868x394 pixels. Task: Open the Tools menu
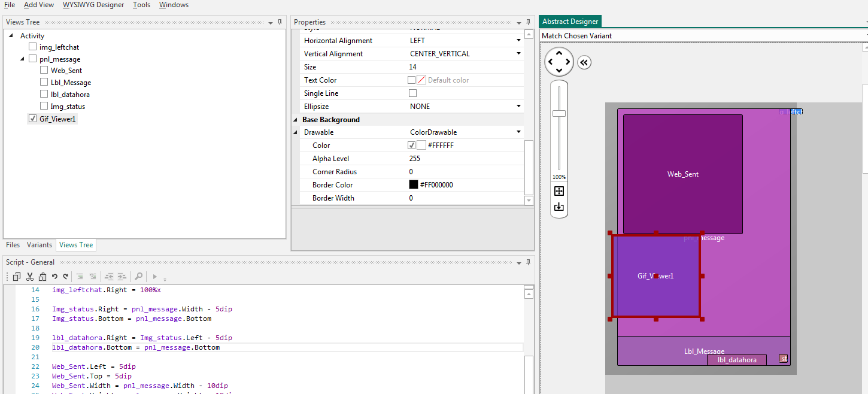142,5
